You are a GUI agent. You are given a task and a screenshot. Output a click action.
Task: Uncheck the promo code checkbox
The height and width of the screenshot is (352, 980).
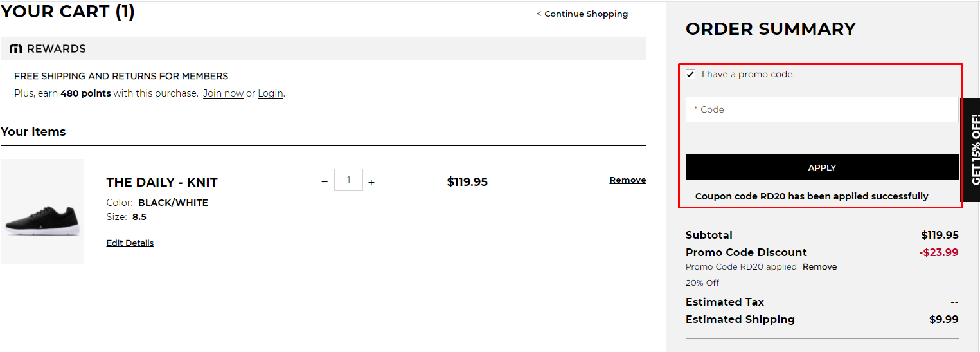click(691, 75)
